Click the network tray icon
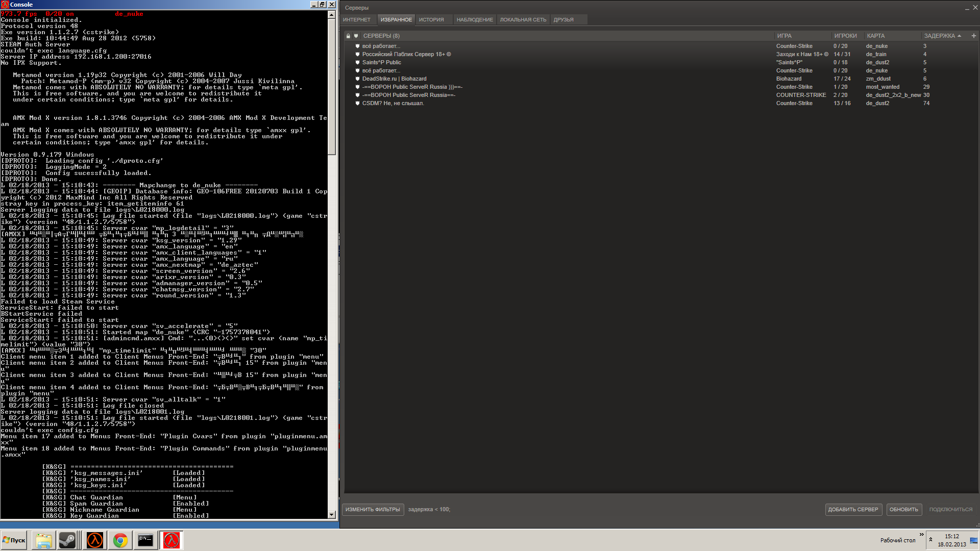This screenshot has height=551, width=980. (973, 540)
